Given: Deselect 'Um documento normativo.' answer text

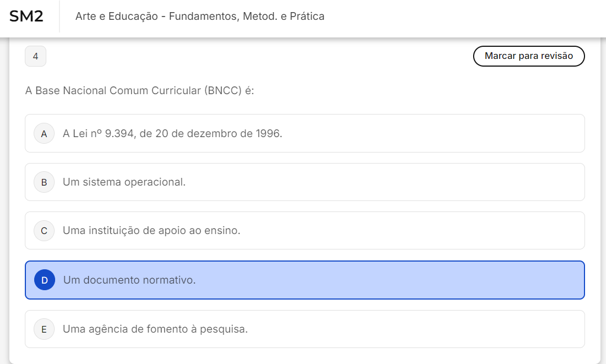Looking at the screenshot, I should point(130,280).
